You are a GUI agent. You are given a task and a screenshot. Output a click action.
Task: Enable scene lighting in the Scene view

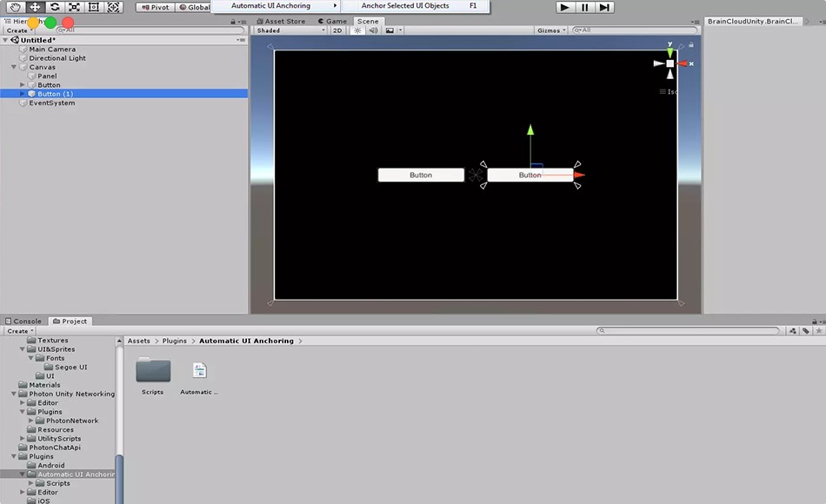(356, 30)
